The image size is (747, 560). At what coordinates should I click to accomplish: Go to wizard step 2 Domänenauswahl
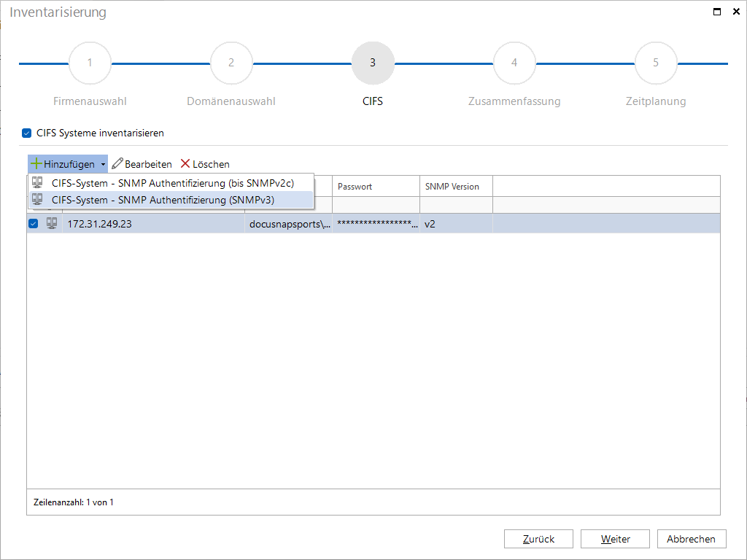231,63
